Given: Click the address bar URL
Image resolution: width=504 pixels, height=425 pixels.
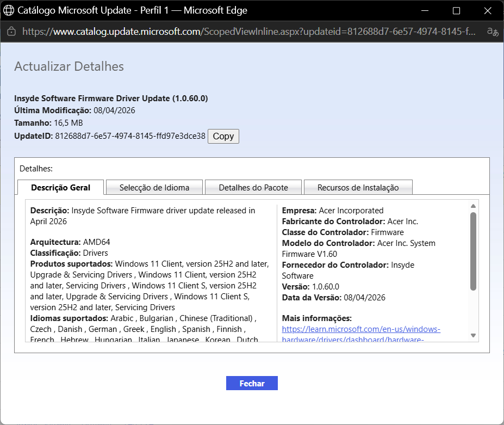Looking at the screenshot, I should (248, 32).
